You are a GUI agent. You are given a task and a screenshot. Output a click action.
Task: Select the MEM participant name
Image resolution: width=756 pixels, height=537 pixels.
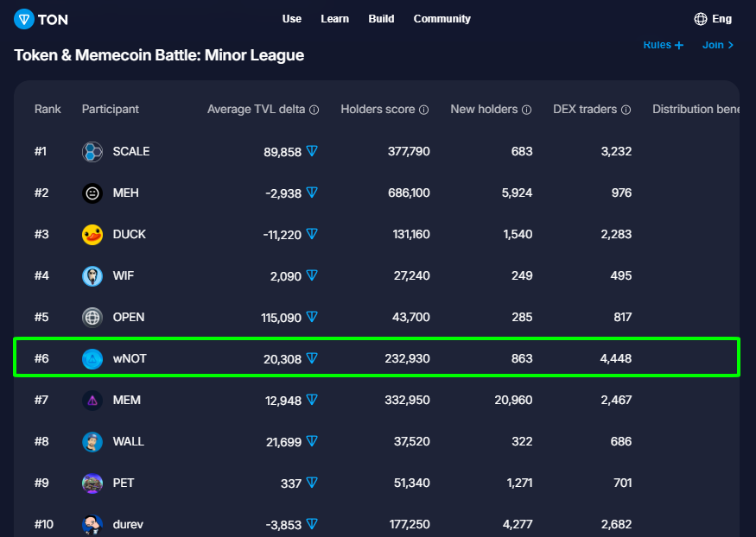[127, 401]
